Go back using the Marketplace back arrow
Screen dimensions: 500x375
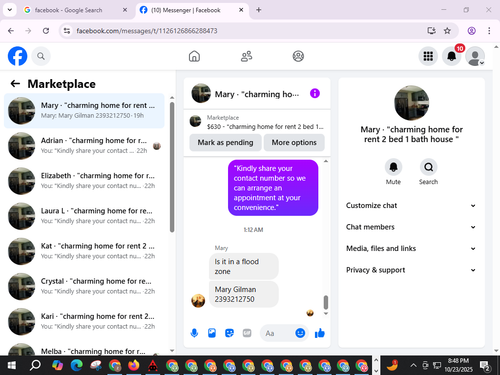coord(15,83)
